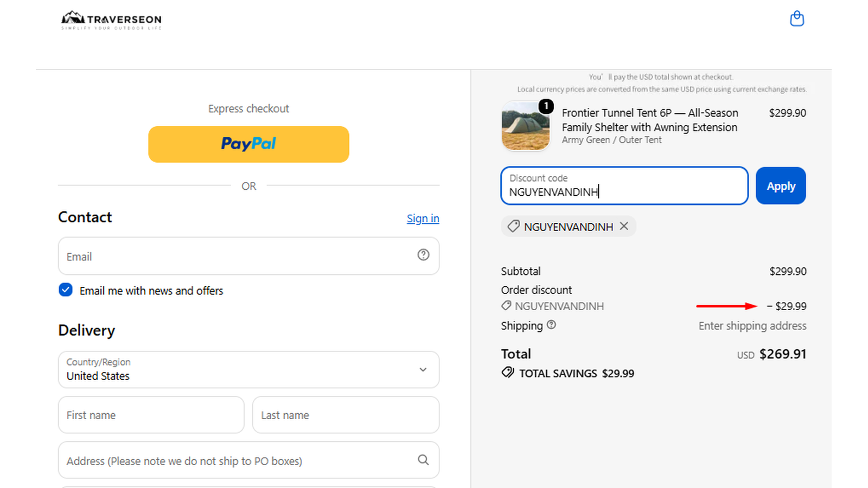Open the shopping bag cart icon
This screenshot has height=488, width=868.
pyautogui.click(x=796, y=19)
